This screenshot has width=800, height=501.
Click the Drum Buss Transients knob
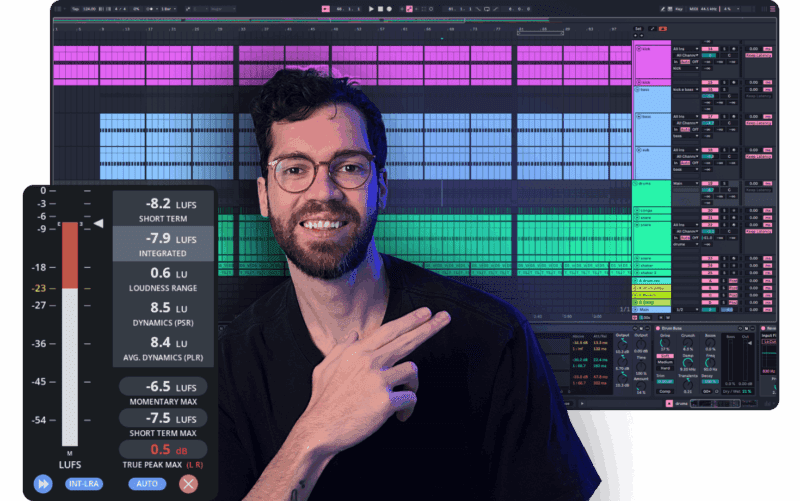pos(688,384)
